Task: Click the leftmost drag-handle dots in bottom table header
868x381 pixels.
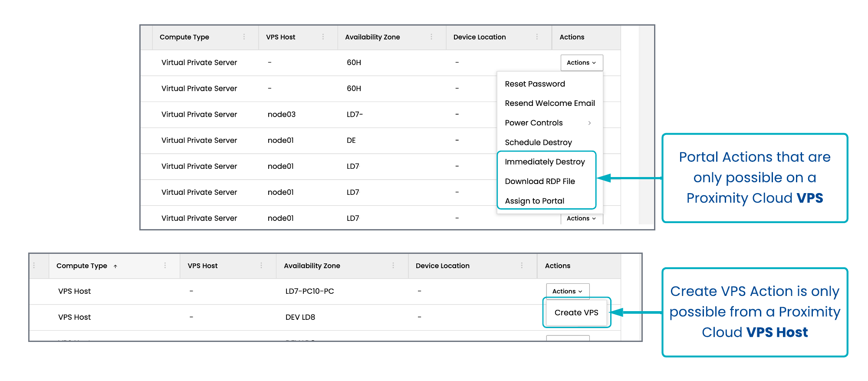Action: coord(34,265)
